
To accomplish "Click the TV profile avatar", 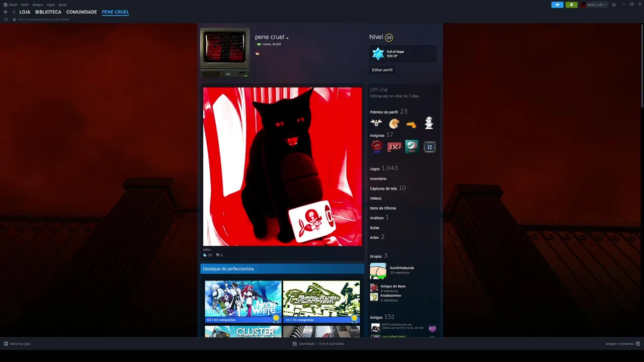I will 225,53.
